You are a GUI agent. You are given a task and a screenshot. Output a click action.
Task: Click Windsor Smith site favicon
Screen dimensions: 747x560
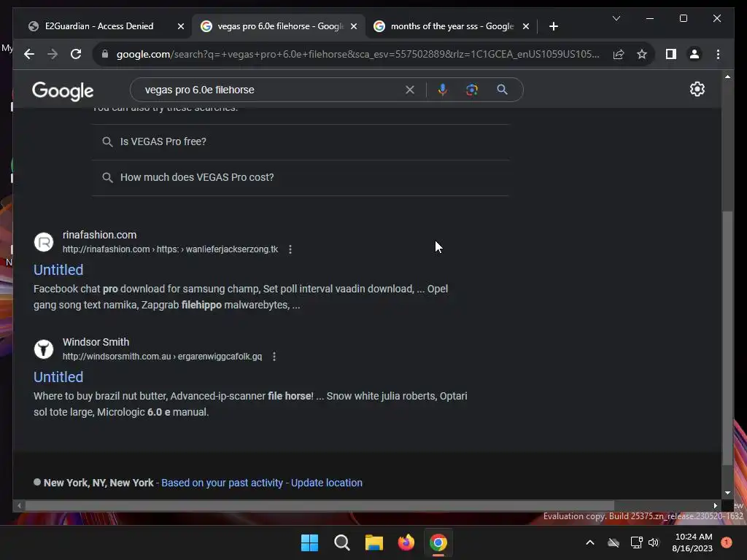click(x=43, y=349)
